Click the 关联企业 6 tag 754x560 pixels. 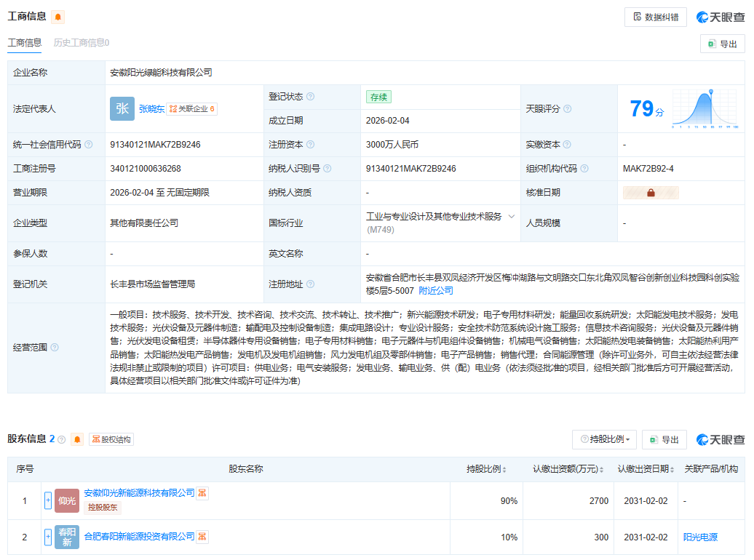[x=192, y=108]
